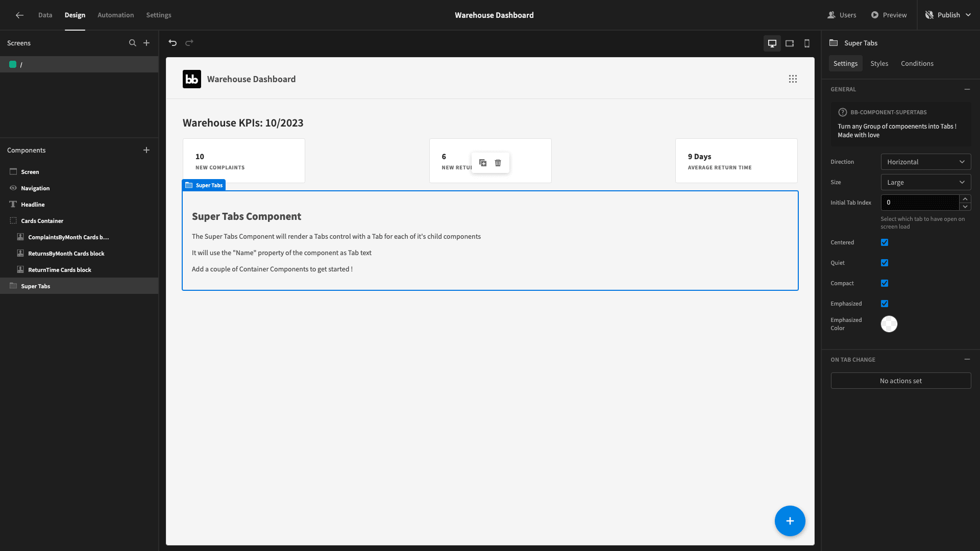Click the undo arrow icon
Image resolution: width=980 pixels, height=551 pixels.
click(173, 43)
